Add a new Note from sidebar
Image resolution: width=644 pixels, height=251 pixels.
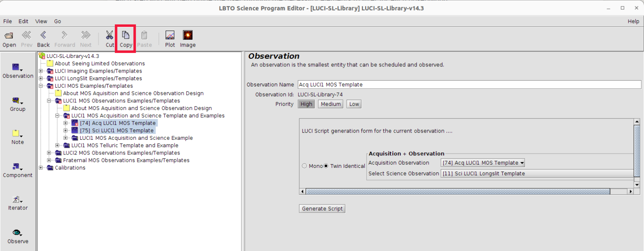tap(17, 134)
